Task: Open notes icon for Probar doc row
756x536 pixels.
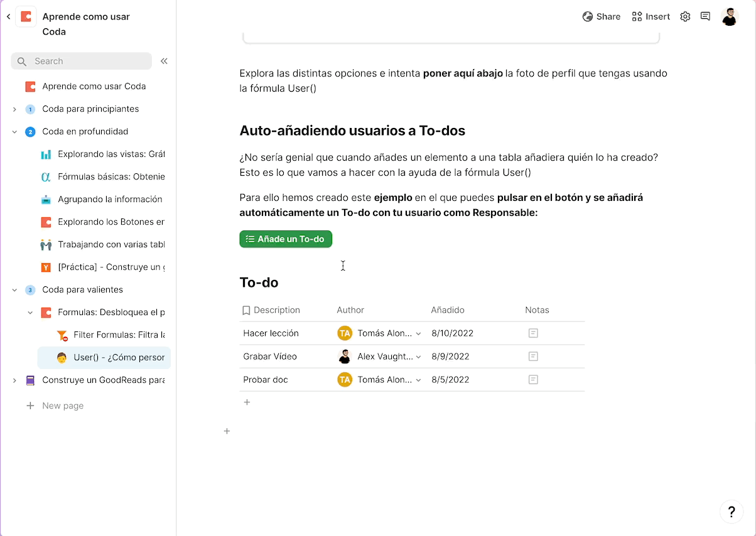Action: (x=533, y=380)
